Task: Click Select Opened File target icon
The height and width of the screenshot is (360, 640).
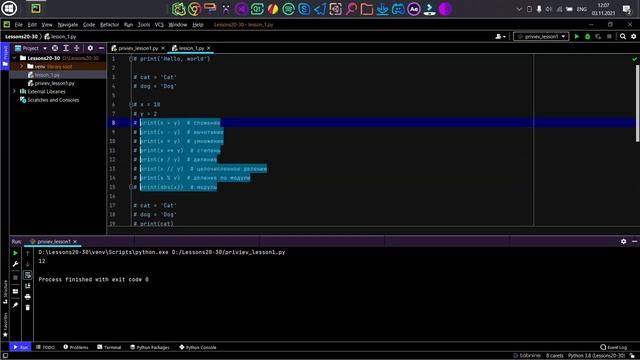Action: pos(55,48)
